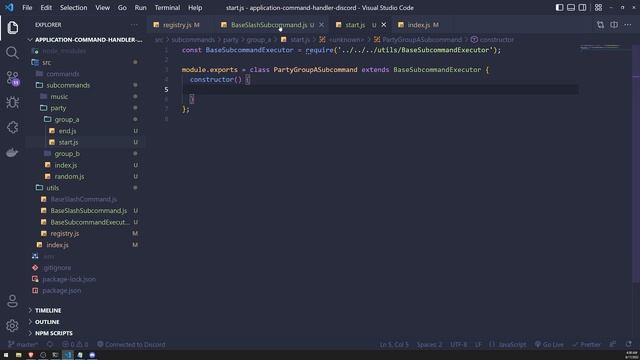Viewport: 640px width, 360px height.
Task: Collapse the group_a folder
Action: (86, 120)
